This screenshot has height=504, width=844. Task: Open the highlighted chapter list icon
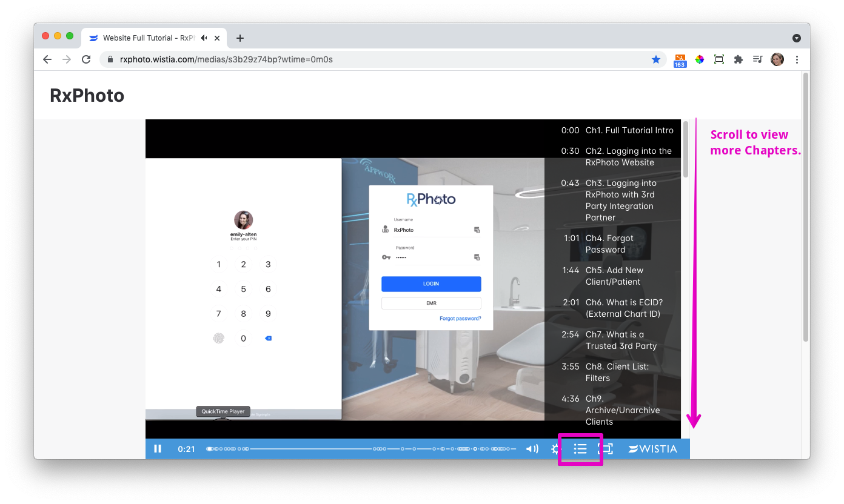tap(580, 449)
